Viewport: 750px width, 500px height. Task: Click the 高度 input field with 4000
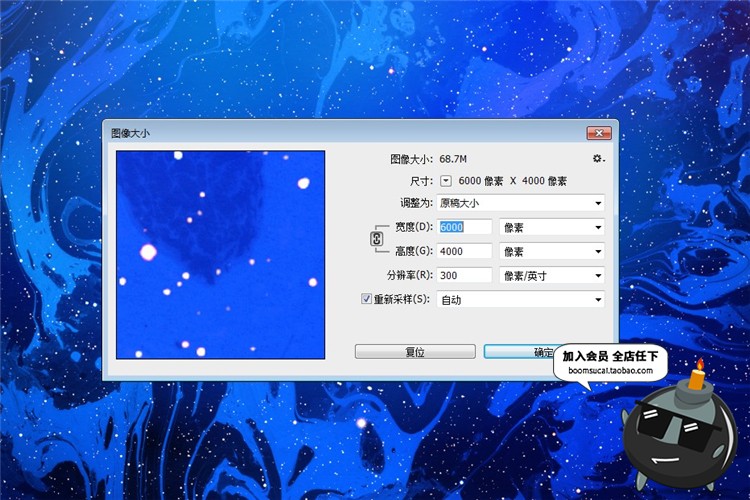pos(464,251)
